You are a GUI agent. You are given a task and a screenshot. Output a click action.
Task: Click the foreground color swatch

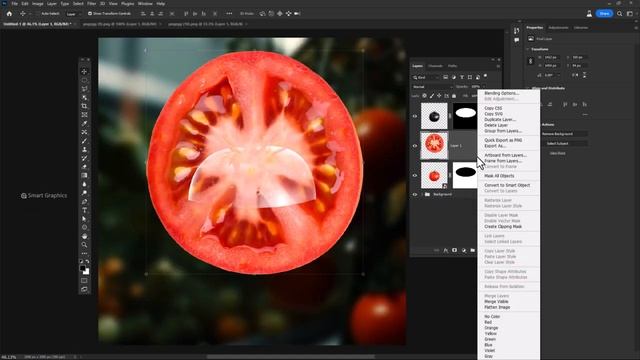point(83,268)
